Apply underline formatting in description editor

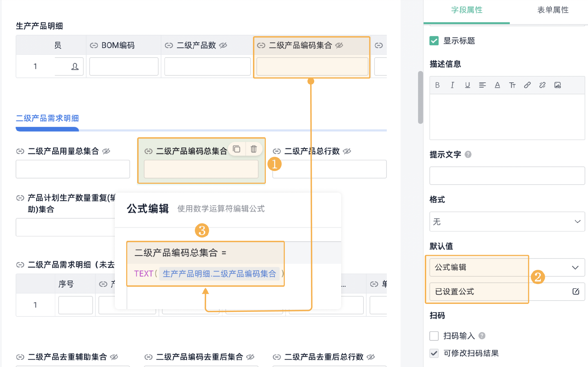tap(467, 85)
